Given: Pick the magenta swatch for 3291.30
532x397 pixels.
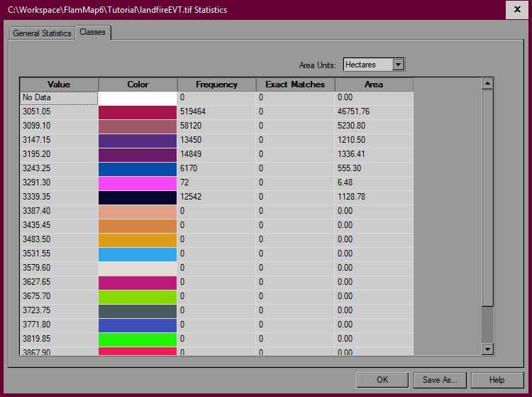Looking at the screenshot, I should pos(138,183).
